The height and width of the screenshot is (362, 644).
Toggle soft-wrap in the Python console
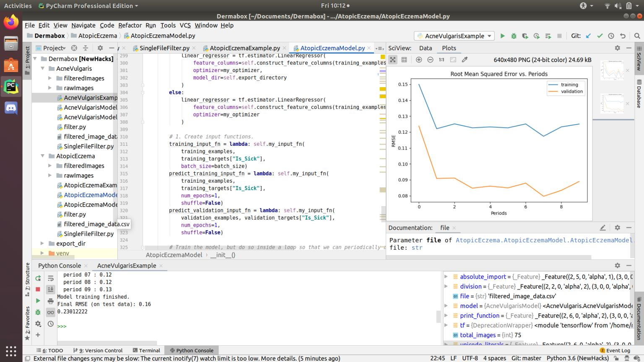click(x=51, y=278)
